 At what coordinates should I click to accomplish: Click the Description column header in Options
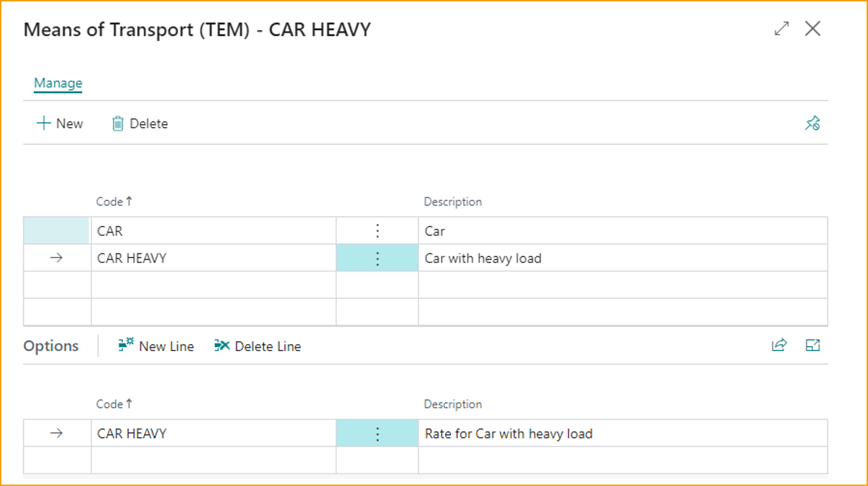tap(453, 403)
